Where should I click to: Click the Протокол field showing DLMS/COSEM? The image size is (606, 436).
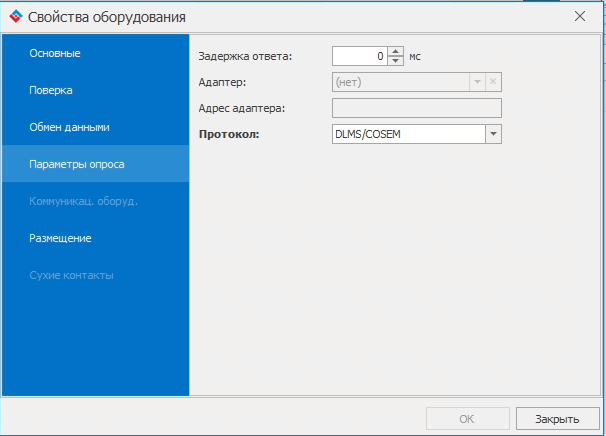(407, 134)
